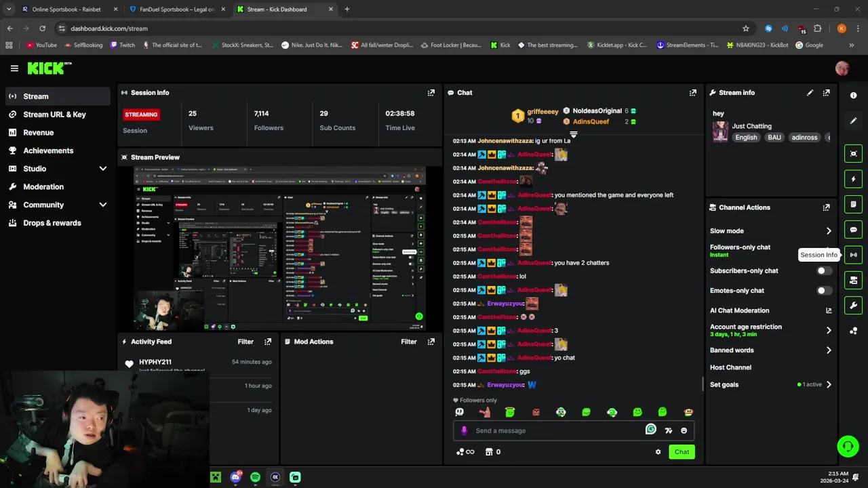This screenshot has height=488, width=868.
Task: Select Stream in the sidebar
Action: [57, 96]
